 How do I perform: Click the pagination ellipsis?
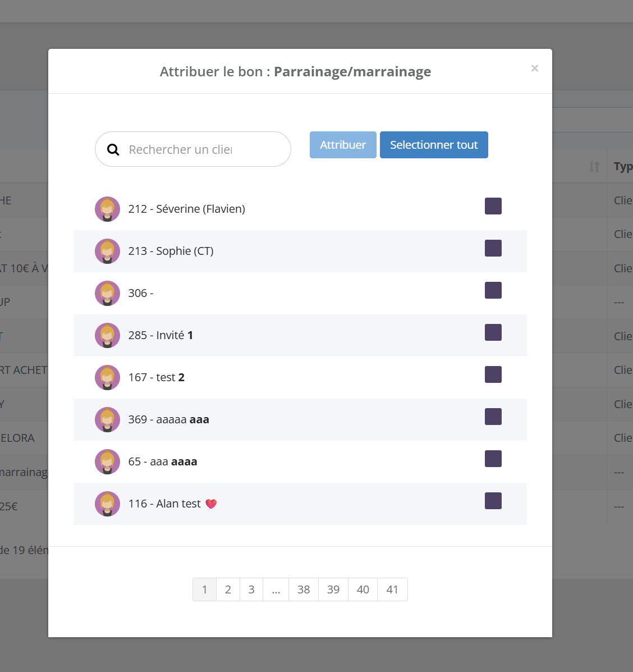coord(276,589)
